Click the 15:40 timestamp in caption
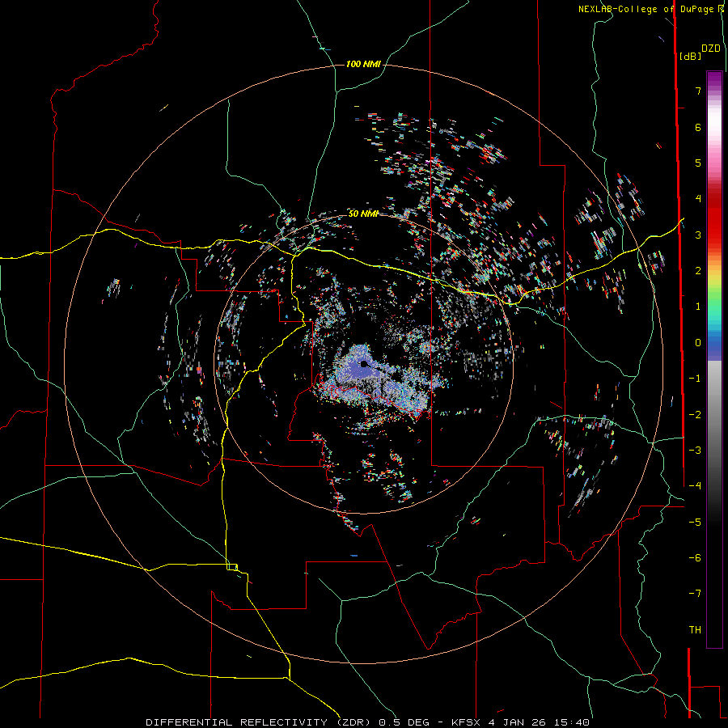This screenshot has width=728, height=728. coord(572,722)
